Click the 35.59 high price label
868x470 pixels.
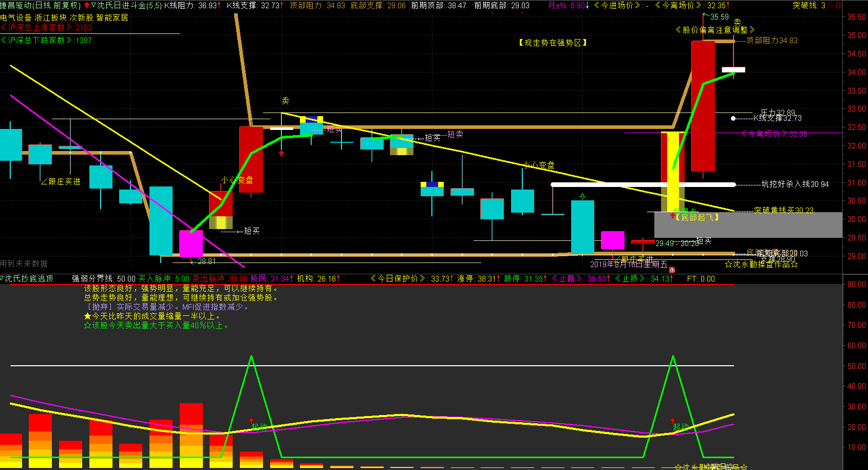(x=720, y=17)
